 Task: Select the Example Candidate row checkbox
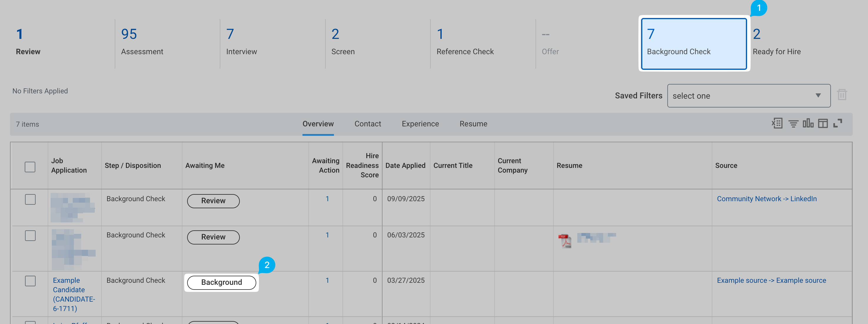click(x=30, y=281)
